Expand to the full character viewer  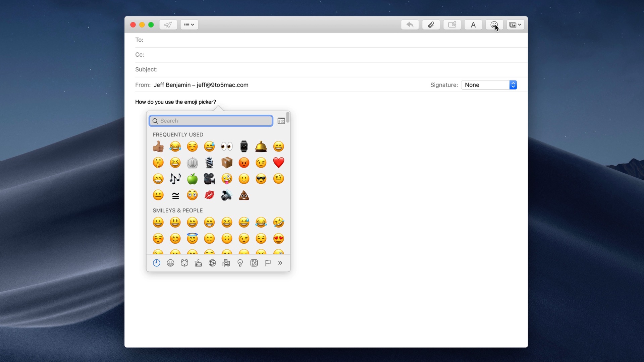tap(281, 121)
